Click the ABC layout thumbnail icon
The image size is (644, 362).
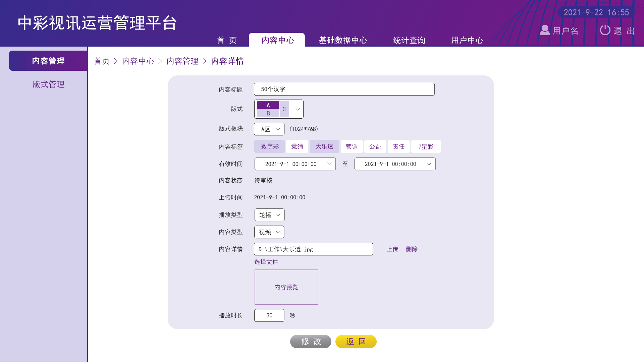(x=272, y=109)
